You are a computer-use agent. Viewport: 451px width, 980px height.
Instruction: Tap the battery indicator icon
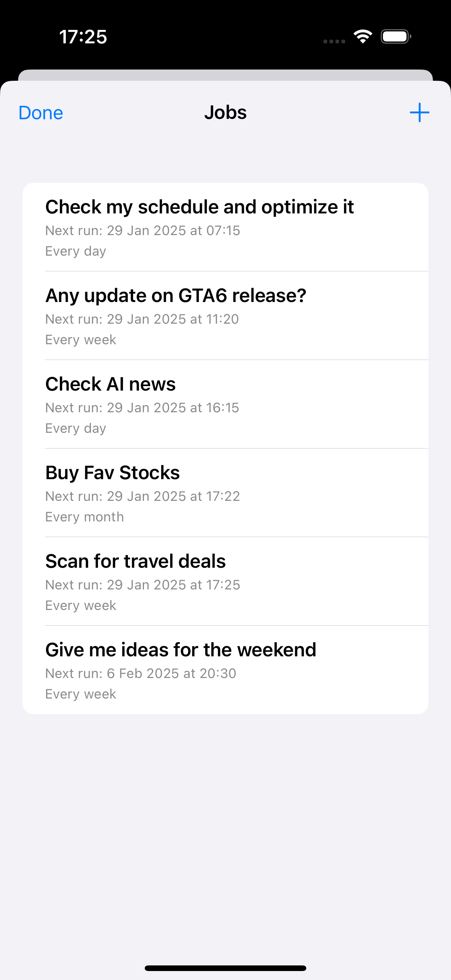(395, 37)
